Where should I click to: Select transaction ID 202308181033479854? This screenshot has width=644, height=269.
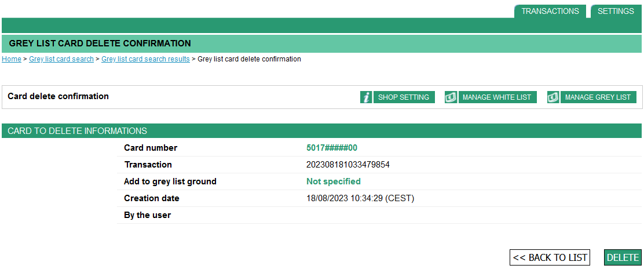[x=348, y=165]
